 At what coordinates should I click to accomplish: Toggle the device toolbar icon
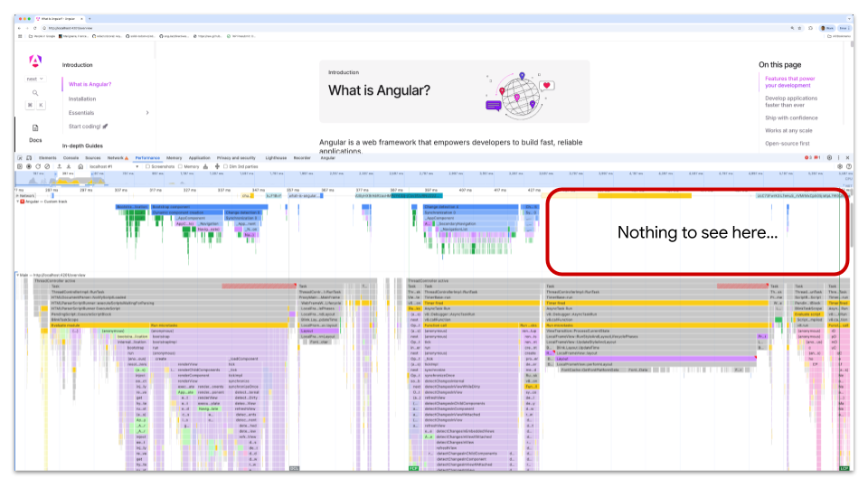pyautogui.click(x=29, y=157)
